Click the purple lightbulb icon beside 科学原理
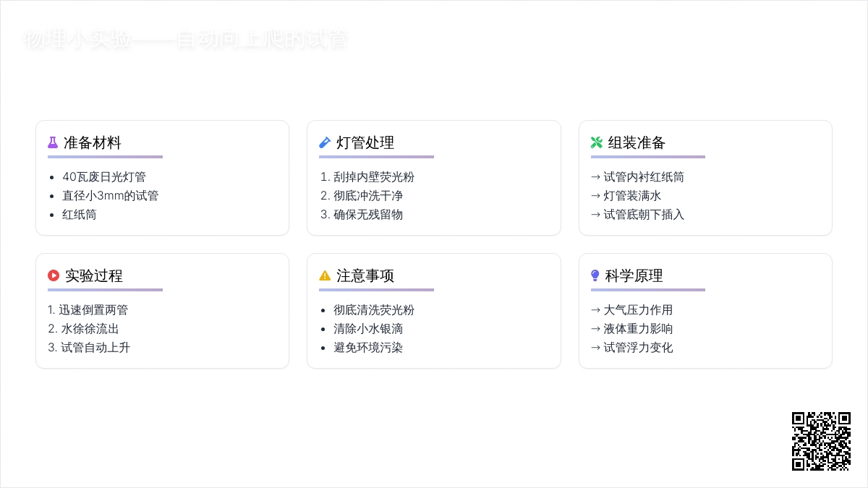868x488 pixels. pyautogui.click(x=595, y=275)
